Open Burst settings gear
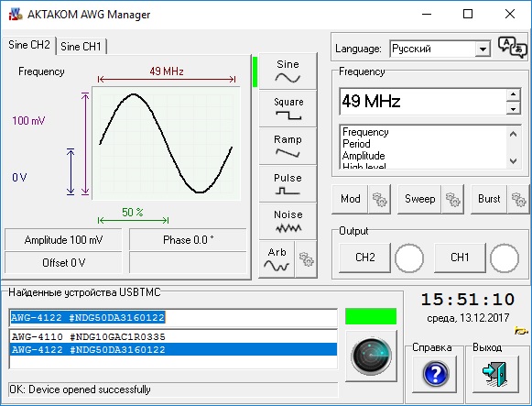Screen dimensions: 532x406 [x=518, y=199]
